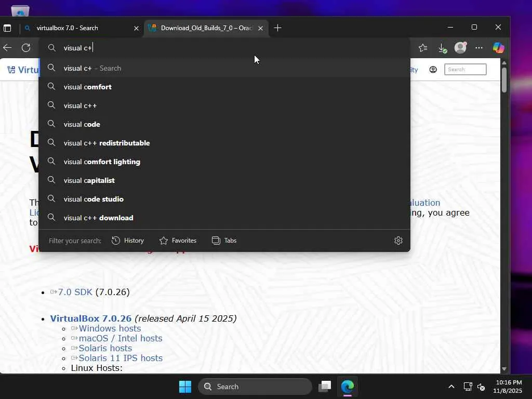Filter search suggestions by Favorites
This screenshot has height=399, width=532.
click(x=178, y=241)
